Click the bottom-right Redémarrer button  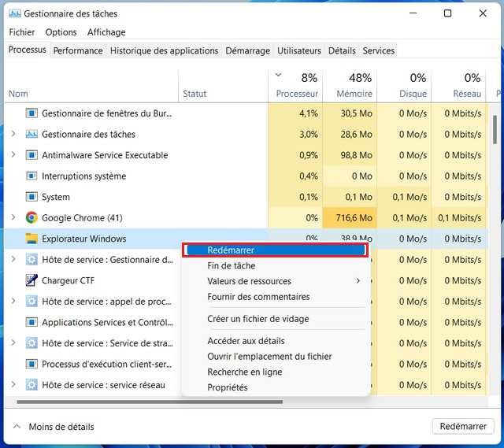tap(463, 426)
